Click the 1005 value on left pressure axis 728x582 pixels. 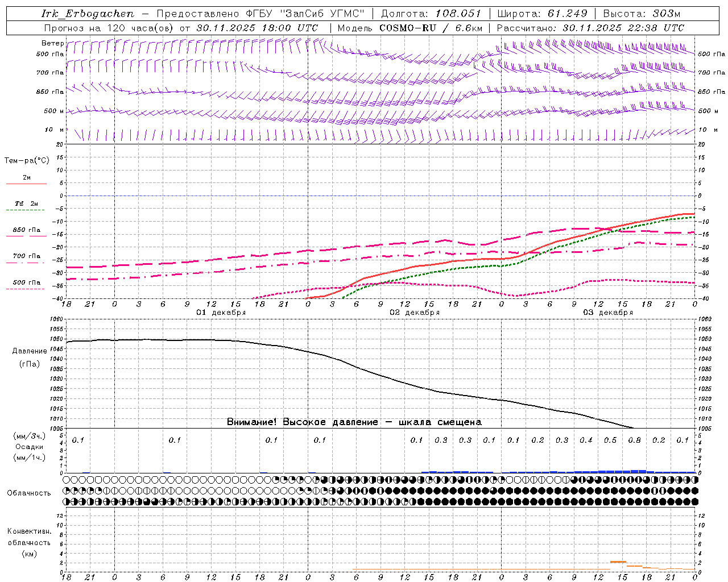tap(56, 428)
